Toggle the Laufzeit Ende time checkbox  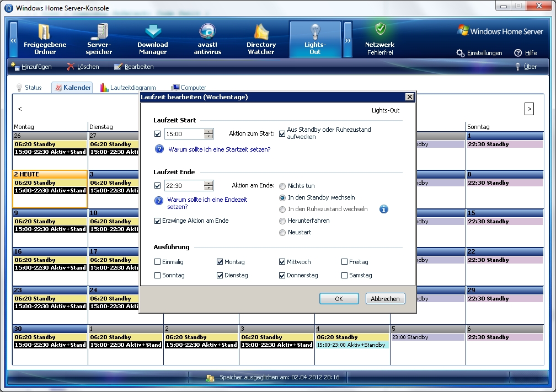click(157, 186)
